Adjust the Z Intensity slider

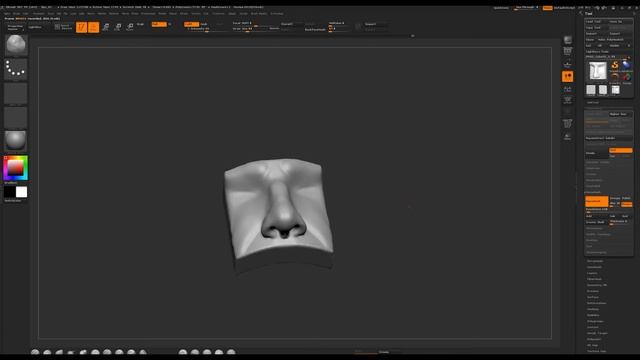pos(206,29)
